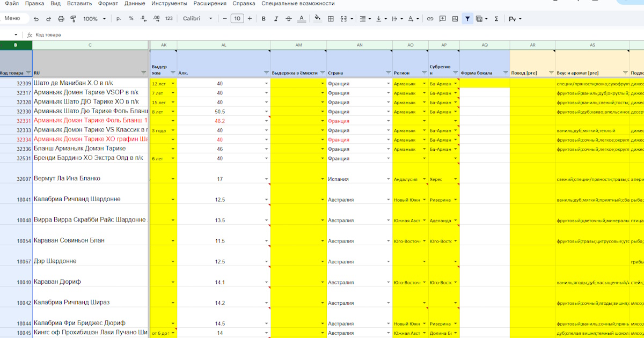Open the 123 number formats menu
644x338 pixels.
169,19
